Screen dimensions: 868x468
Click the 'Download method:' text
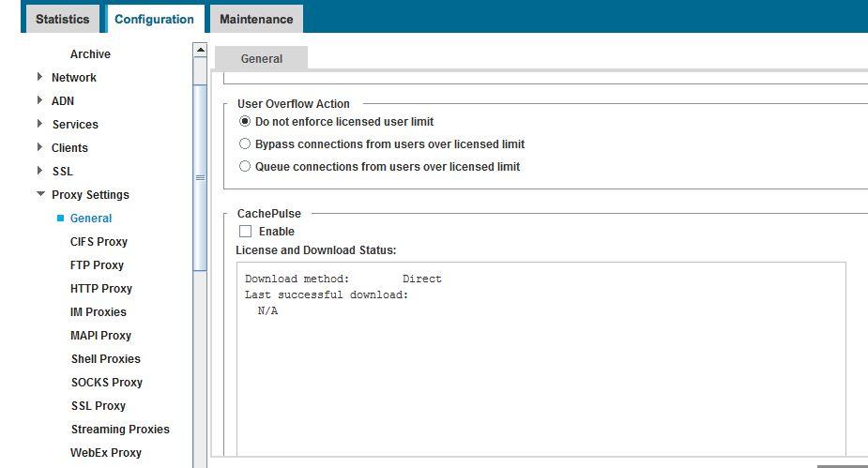point(297,279)
